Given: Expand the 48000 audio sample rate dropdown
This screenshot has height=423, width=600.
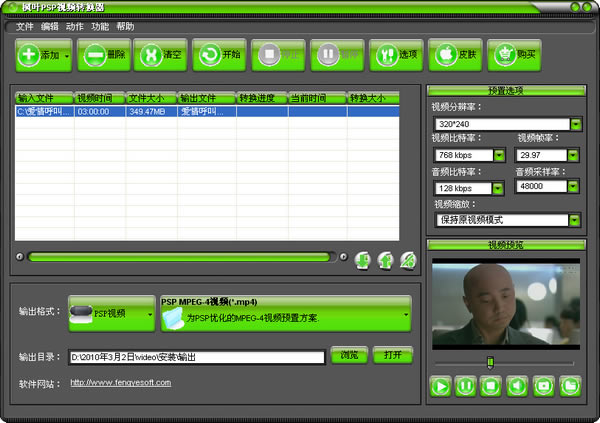Looking at the screenshot, I should (x=574, y=186).
